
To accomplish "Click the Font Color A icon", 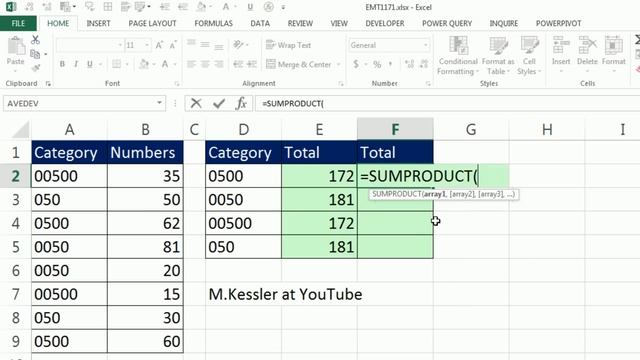I will click(x=165, y=64).
